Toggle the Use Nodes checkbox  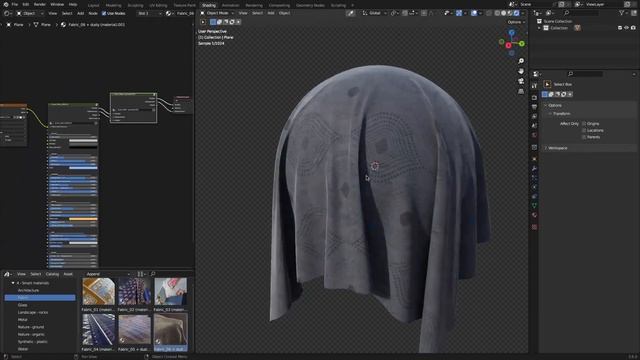[104, 13]
